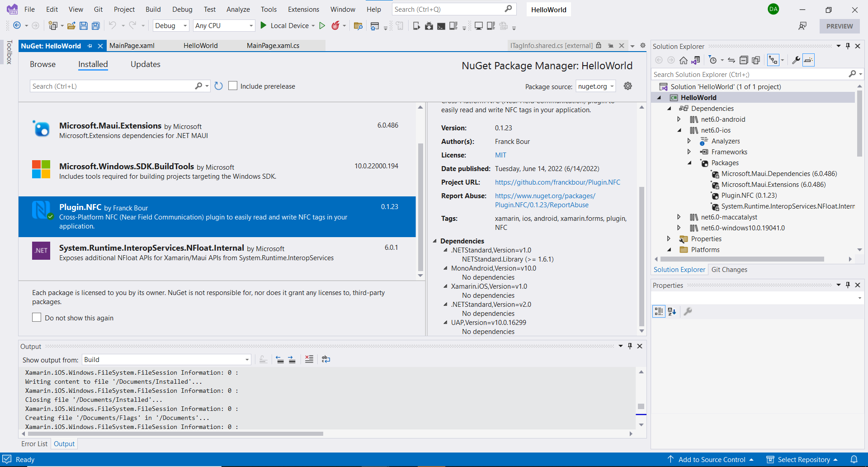868x467 pixels.
Task: Toggle word wrap in the Output window
Action: coord(326,359)
